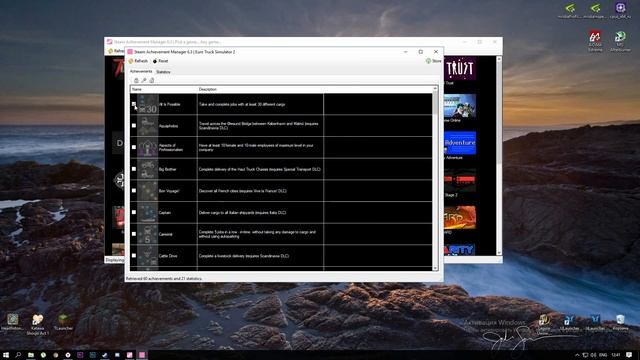Screen dimensions: 640x360
Task: Switch to the Statistics tab
Action: (x=163, y=72)
